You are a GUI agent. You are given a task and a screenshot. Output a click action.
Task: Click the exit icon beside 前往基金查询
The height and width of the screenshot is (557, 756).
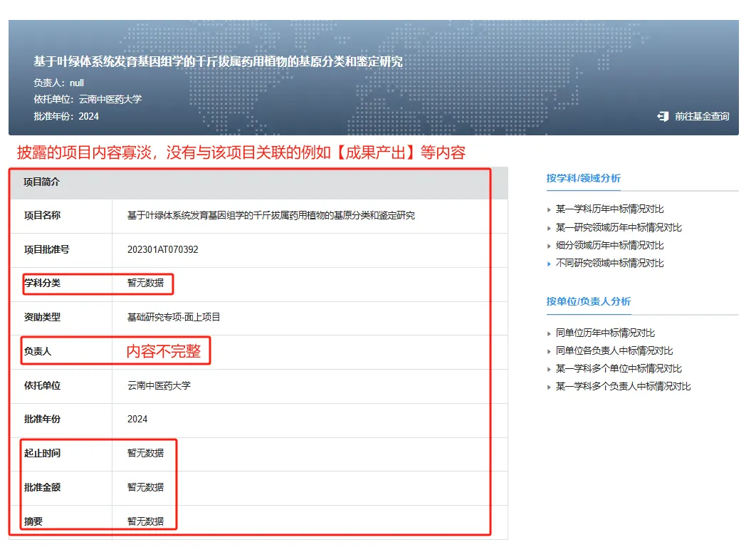click(x=663, y=116)
